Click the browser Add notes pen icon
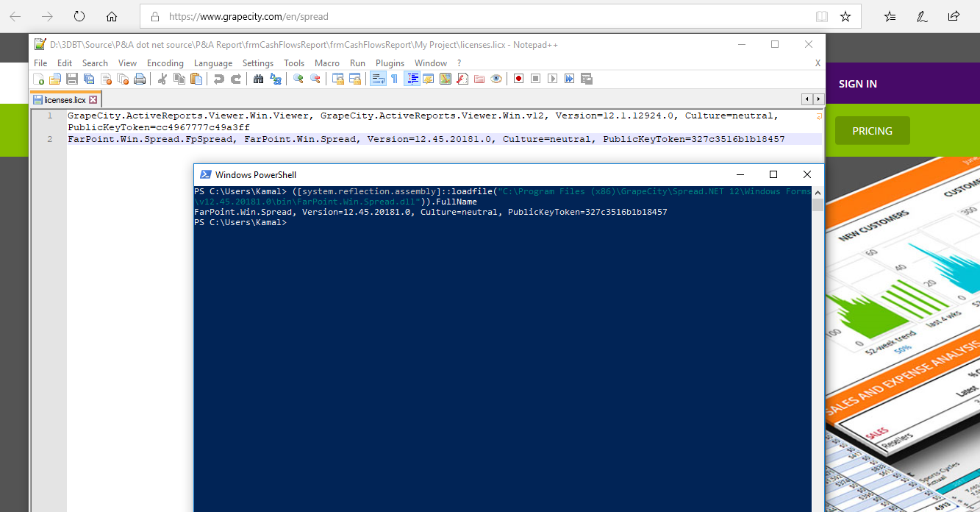 pos(922,16)
